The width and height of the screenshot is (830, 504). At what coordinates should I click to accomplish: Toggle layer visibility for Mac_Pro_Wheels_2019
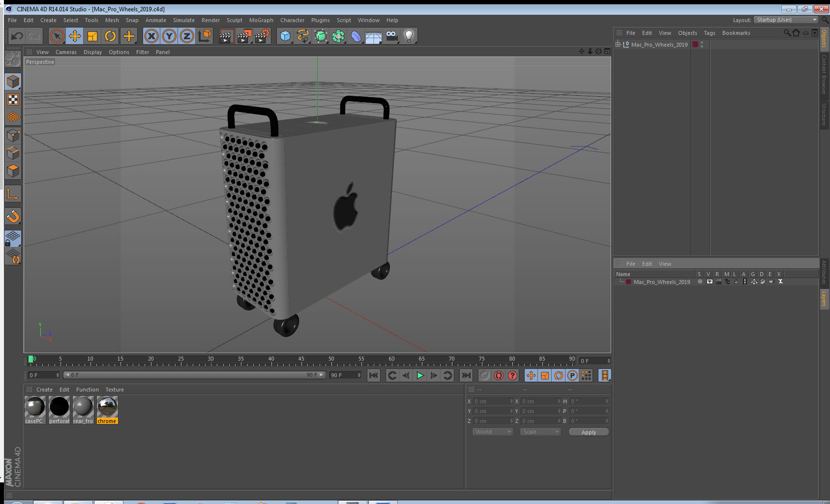709,282
